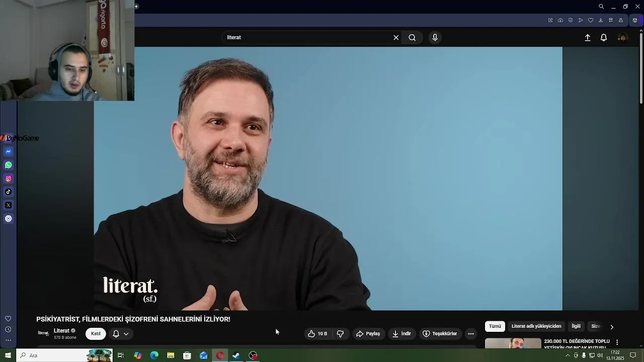The height and width of the screenshot is (362, 644).
Task: Open X (Twitter) in the browser sidebar
Action: coord(9,205)
